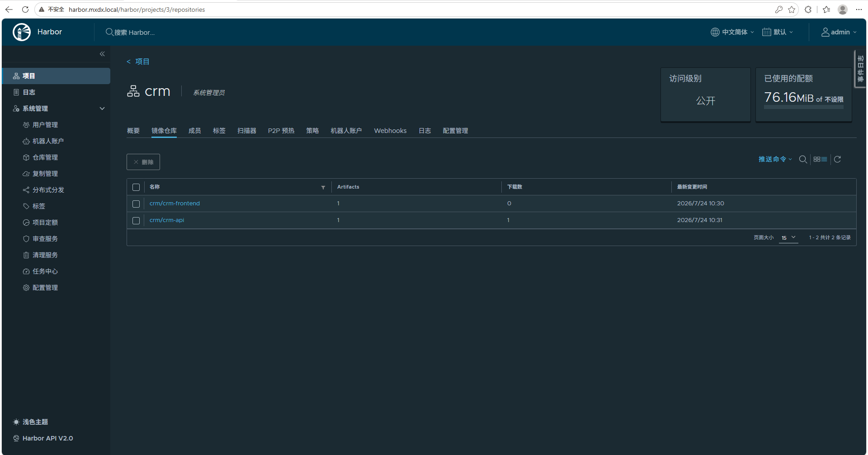Click the name column filter icon

(323, 187)
